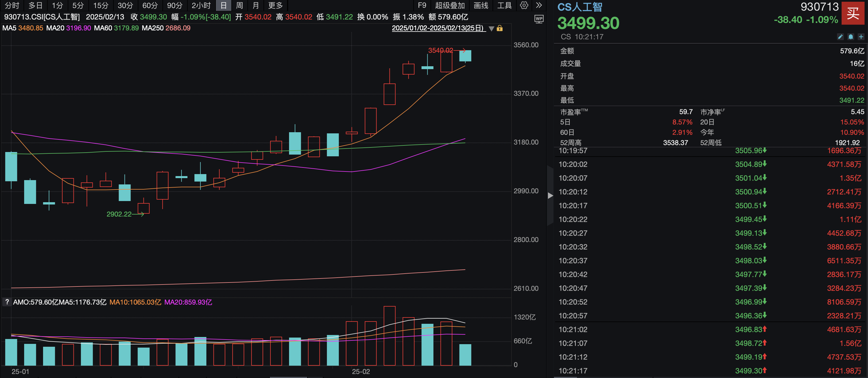
Task: Click the plus icon to add to watchlist
Action: click(862, 37)
